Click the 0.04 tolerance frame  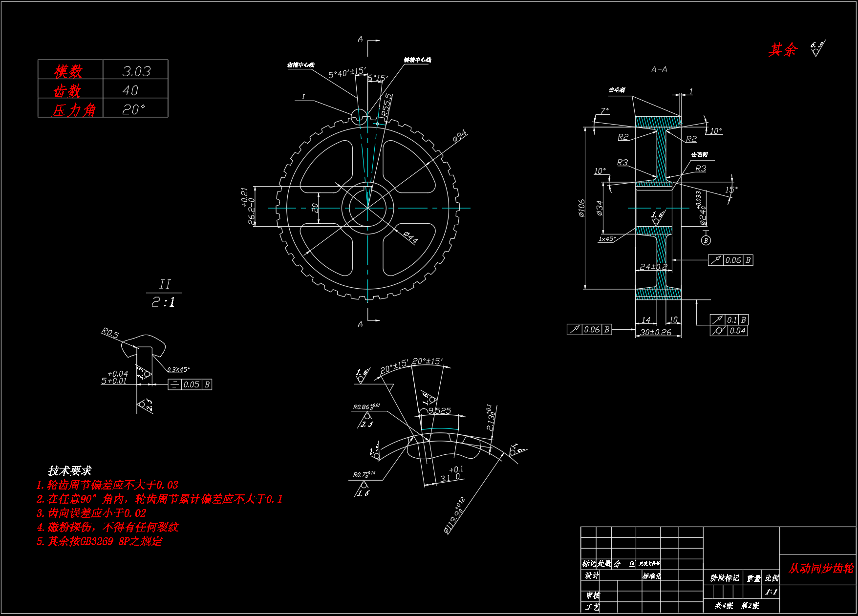(729, 331)
